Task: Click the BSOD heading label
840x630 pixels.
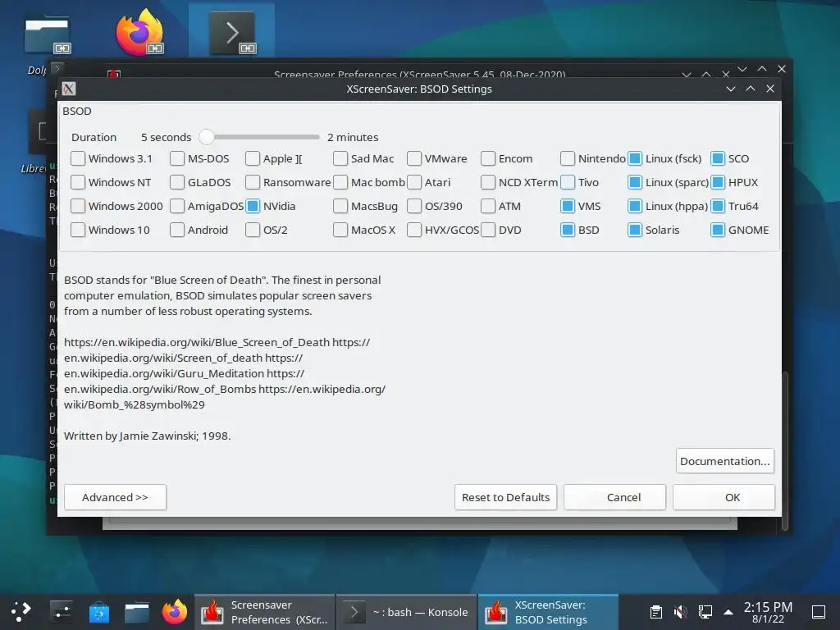Action: pyautogui.click(x=77, y=111)
